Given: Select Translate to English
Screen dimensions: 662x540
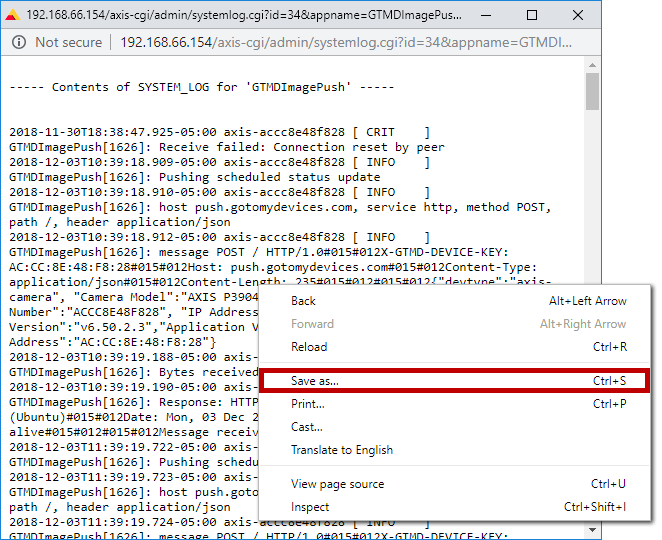Looking at the screenshot, I should tap(342, 450).
